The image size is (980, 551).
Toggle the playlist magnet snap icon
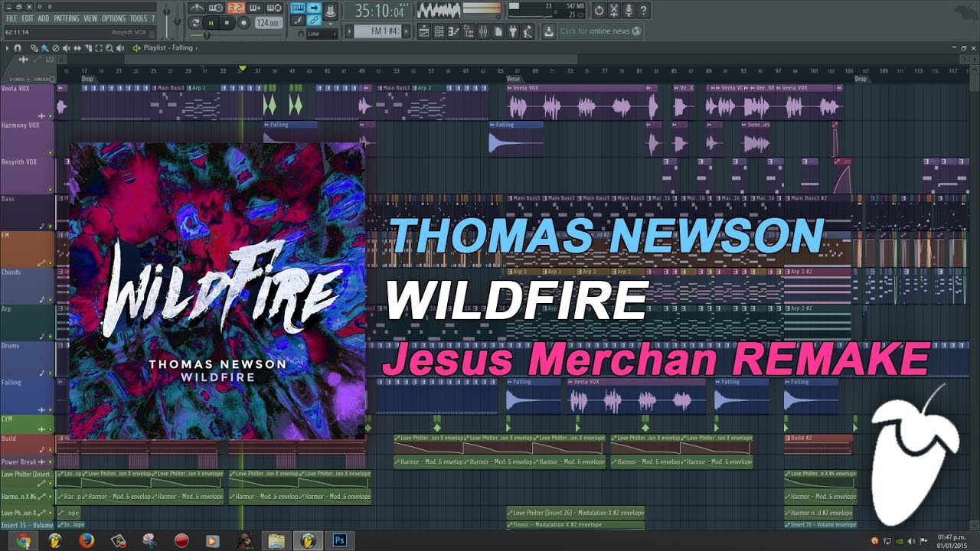(18, 48)
